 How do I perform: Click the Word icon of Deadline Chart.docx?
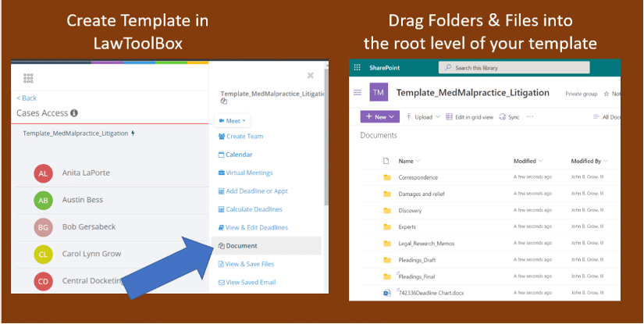click(387, 293)
